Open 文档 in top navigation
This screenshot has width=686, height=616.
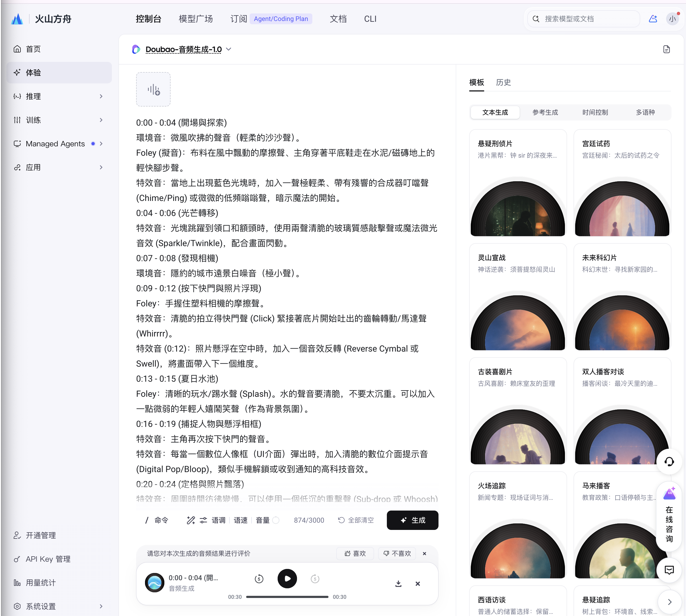pos(338,19)
